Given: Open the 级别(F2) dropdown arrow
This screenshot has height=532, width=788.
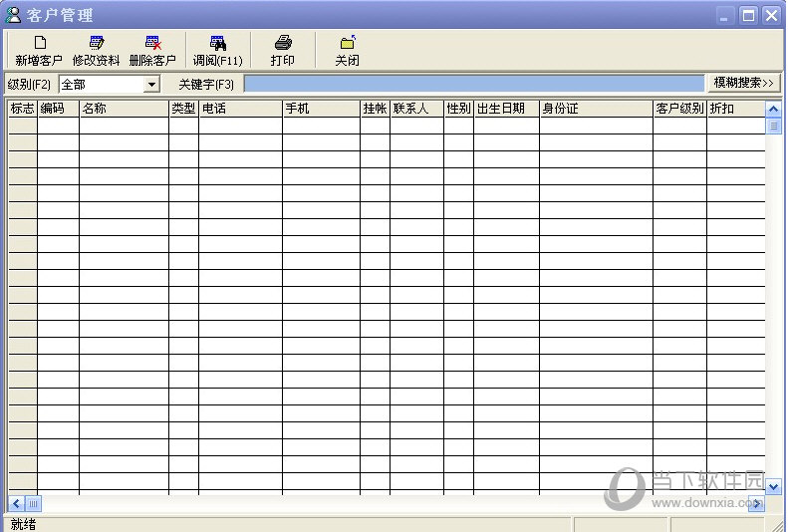Looking at the screenshot, I should click(x=151, y=85).
